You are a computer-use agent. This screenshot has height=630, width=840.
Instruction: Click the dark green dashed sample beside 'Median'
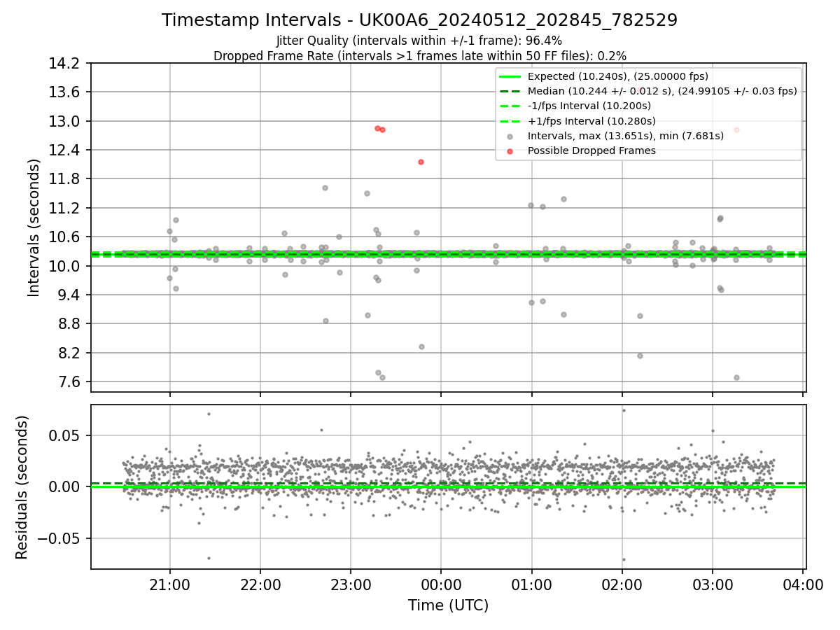coord(510,91)
